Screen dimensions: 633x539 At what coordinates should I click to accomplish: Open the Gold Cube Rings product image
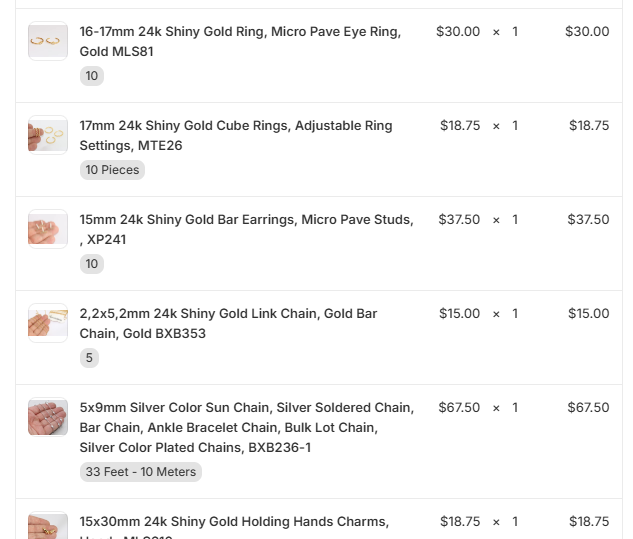click(48, 135)
